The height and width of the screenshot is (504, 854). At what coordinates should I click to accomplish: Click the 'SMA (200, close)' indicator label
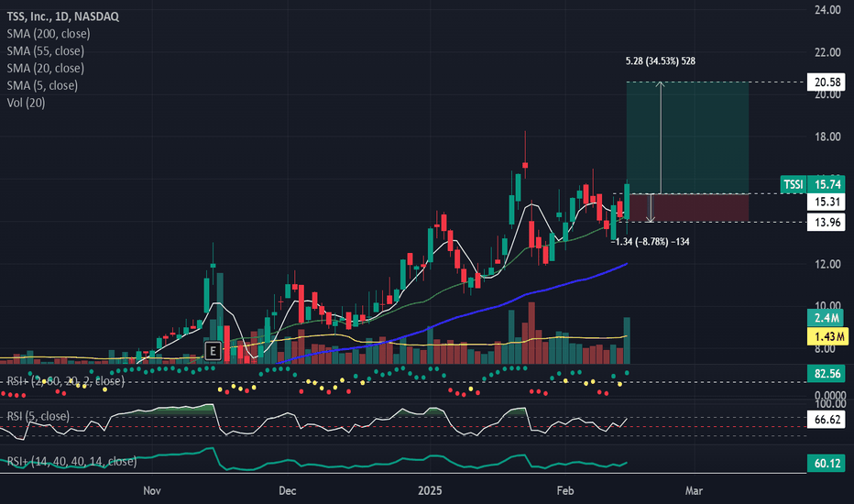coord(49,34)
